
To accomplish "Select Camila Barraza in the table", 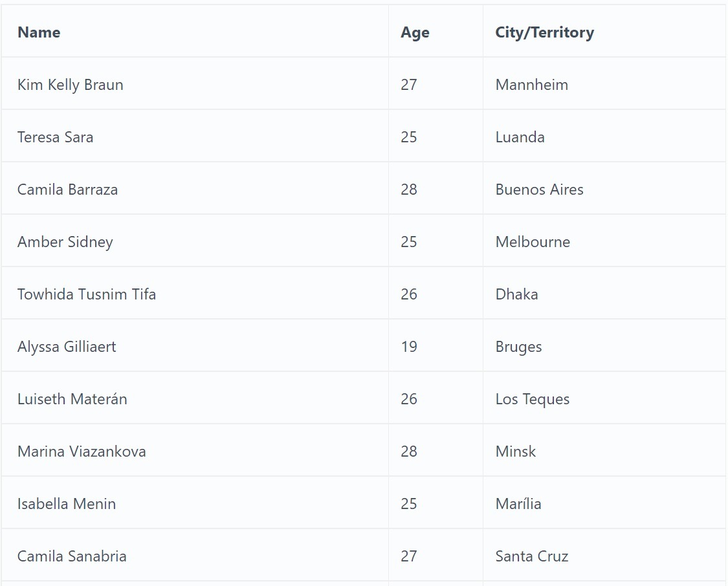I will pos(67,190).
